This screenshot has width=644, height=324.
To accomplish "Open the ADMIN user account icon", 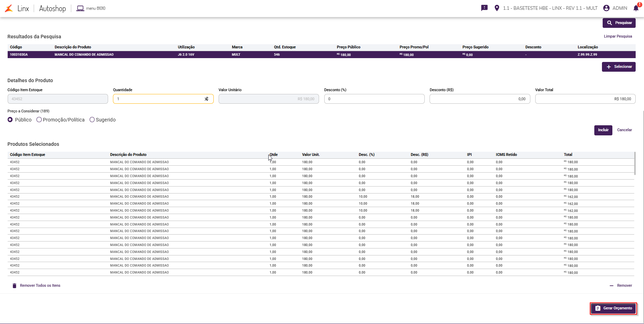I will click(x=606, y=8).
